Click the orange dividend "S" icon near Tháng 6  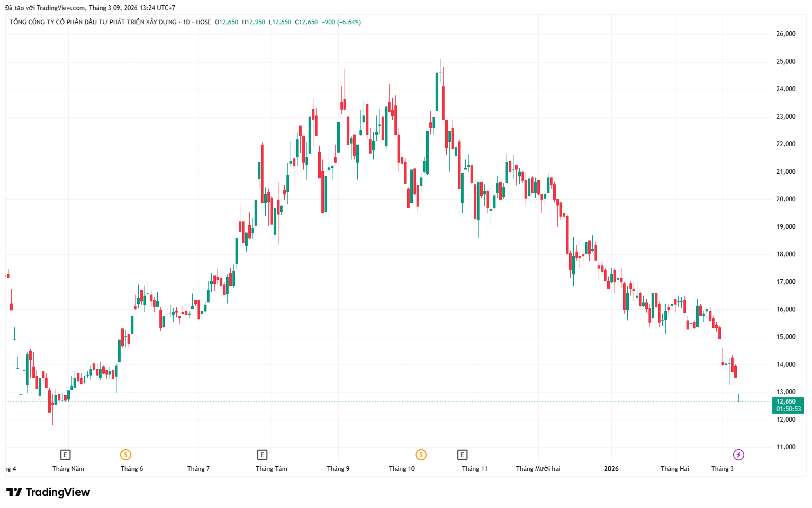click(x=125, y=454)
